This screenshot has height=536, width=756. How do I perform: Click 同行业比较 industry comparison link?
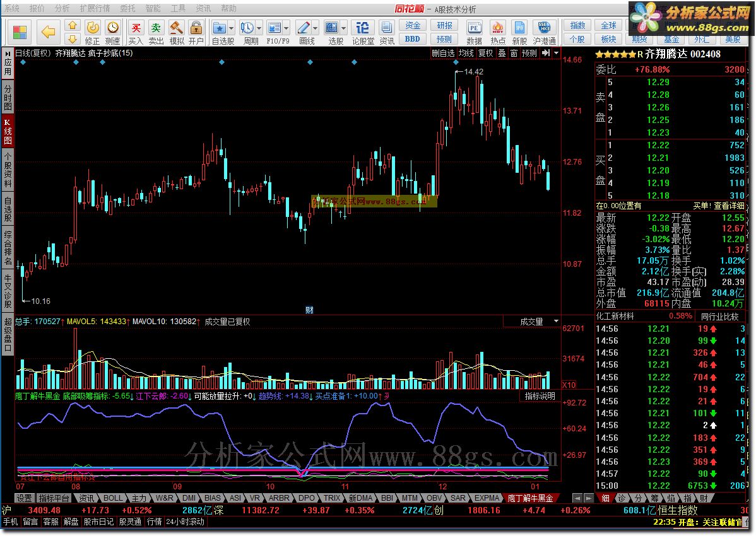pos(720,317)
